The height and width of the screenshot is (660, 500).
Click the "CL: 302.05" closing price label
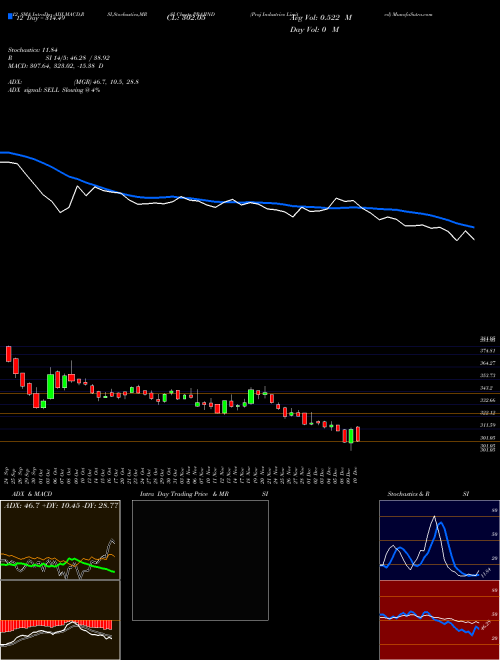(186, 18)
